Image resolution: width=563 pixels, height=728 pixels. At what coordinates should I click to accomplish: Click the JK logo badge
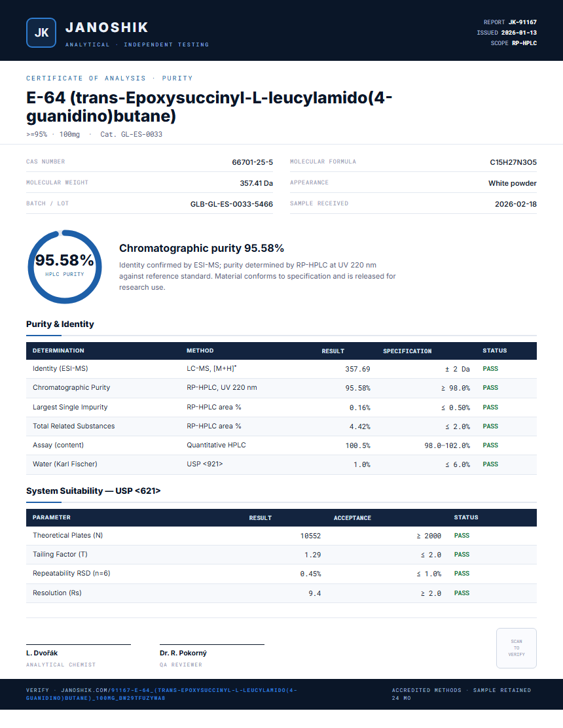pos(41,33)
